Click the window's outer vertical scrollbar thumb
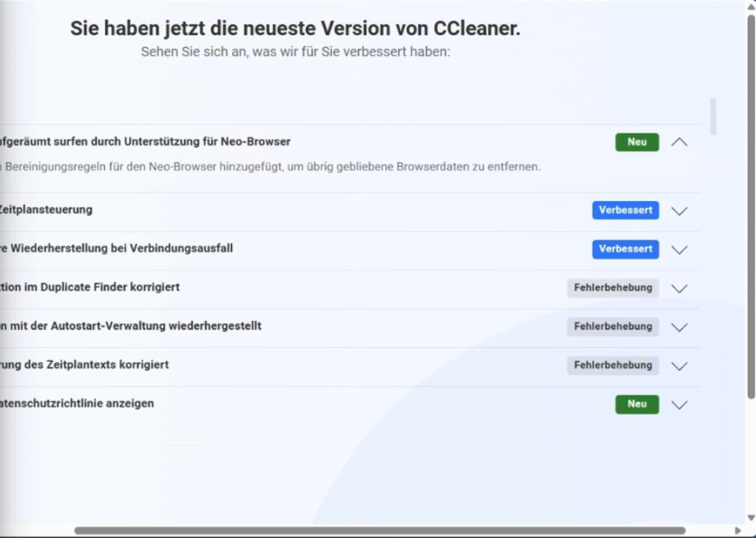Screen dimensions: 756x538 click(751, 205)
